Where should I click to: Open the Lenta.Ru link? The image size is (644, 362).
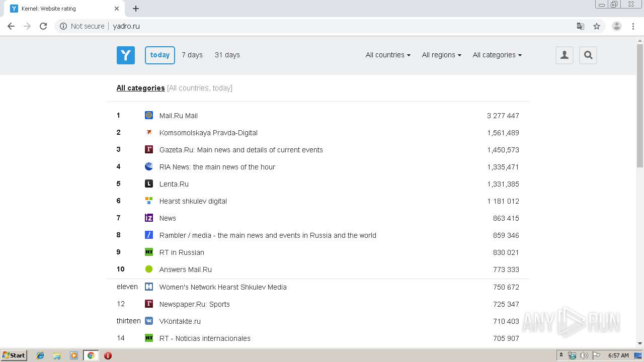[x=174, y=184]
